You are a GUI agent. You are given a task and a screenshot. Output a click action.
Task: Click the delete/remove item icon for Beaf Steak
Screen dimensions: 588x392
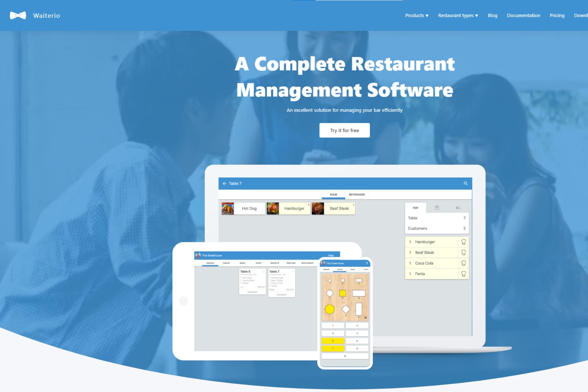462,252
